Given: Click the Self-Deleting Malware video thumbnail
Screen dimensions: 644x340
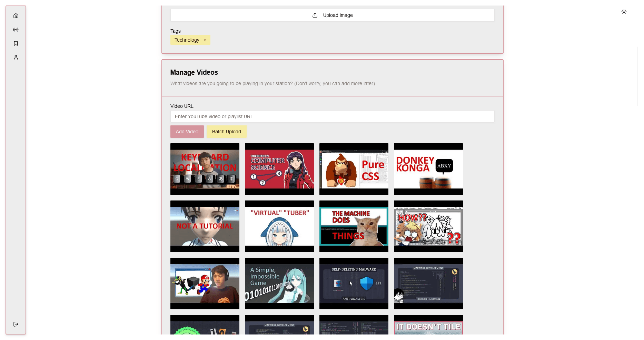Looking at the screenshot, I should [354, 284].
